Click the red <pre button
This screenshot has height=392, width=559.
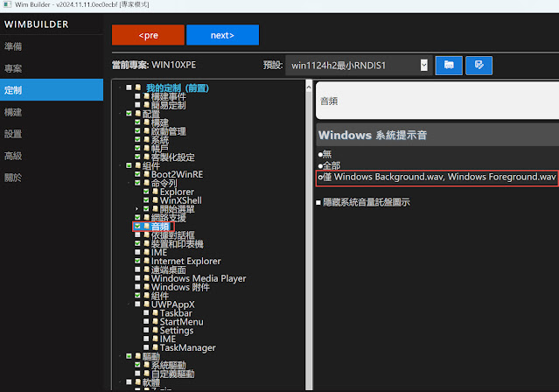tap(148, 35)
